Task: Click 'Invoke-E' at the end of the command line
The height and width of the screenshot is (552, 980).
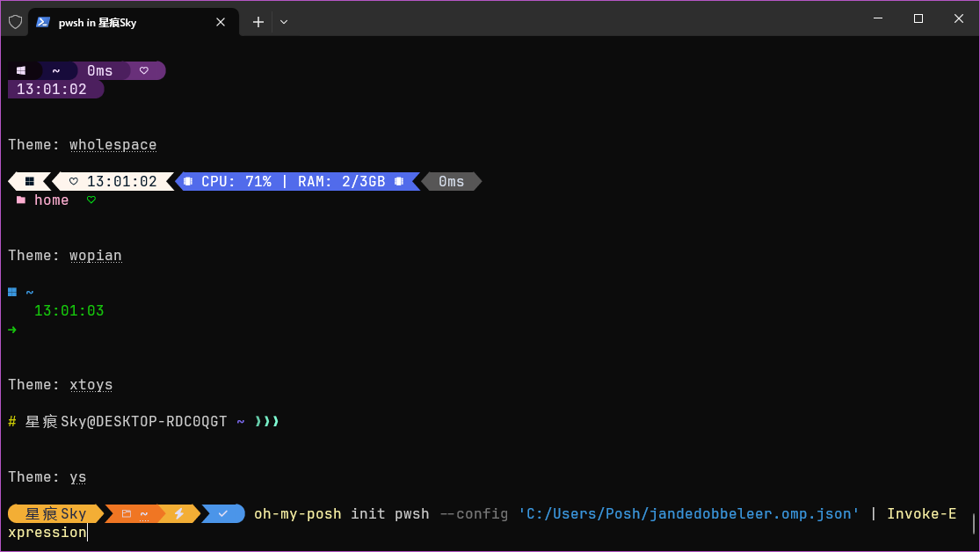Action: click(922, 514)
